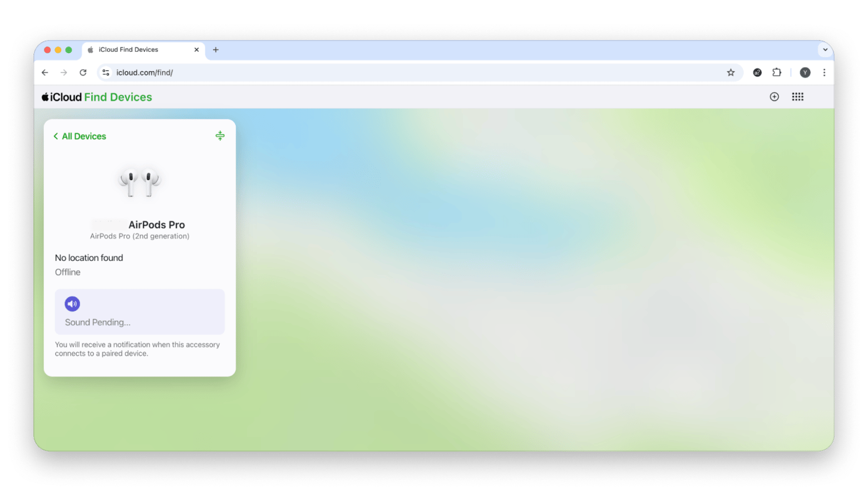This screenshot has width=868, height=496.
Task: Click the Play Sound speaker icon
Action: coord(72,304)
